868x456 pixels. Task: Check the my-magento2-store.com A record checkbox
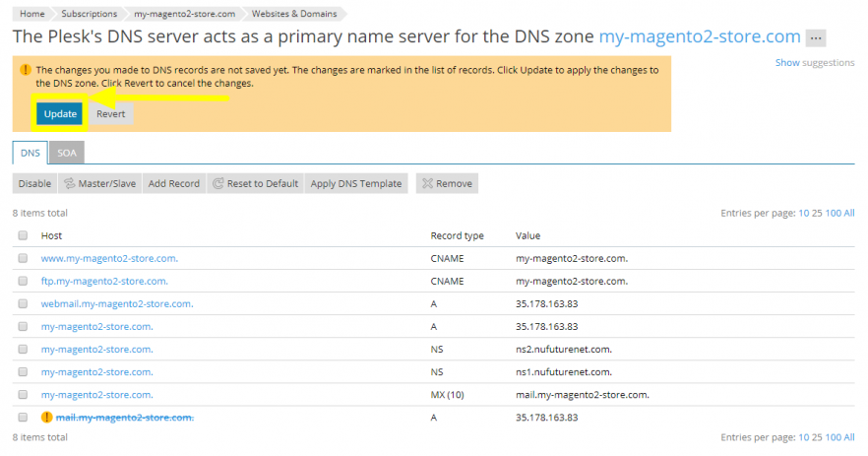pos(23,326)
